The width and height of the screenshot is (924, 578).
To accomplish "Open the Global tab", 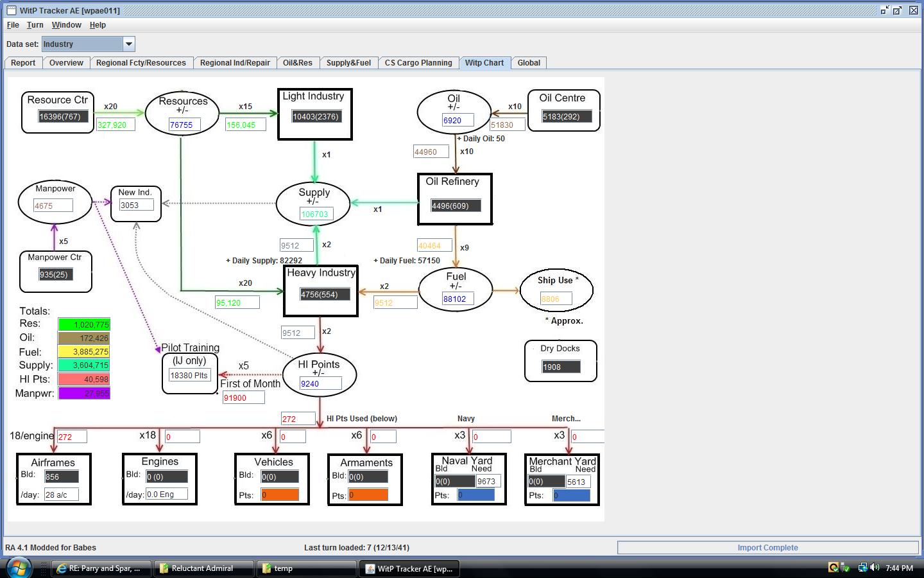I will click(529, 63).
